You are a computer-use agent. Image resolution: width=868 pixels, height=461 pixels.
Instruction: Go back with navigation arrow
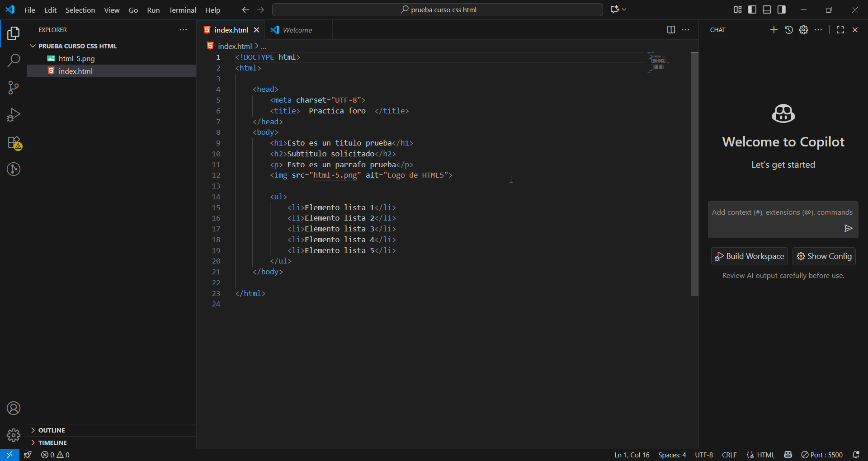(x=245, y=9)
